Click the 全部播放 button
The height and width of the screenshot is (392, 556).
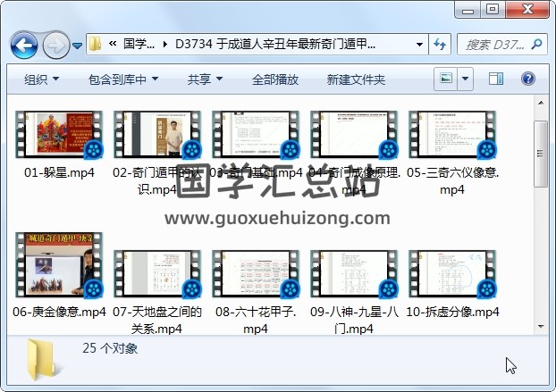pyautogui.click(x=275, y=79)
